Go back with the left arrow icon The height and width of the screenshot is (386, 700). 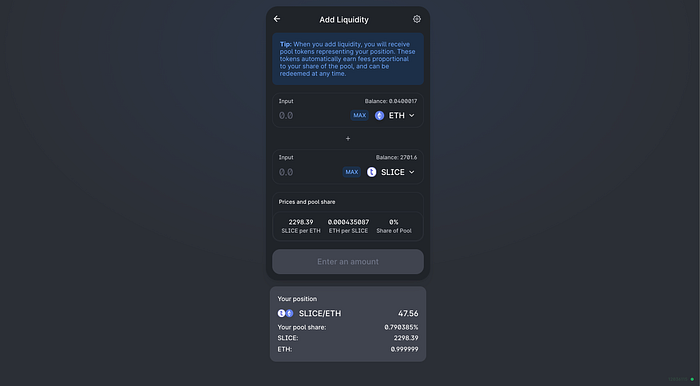point(277,19)
